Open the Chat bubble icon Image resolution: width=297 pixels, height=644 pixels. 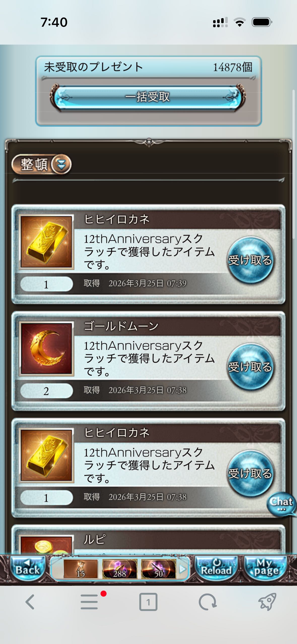coord(281,504)
